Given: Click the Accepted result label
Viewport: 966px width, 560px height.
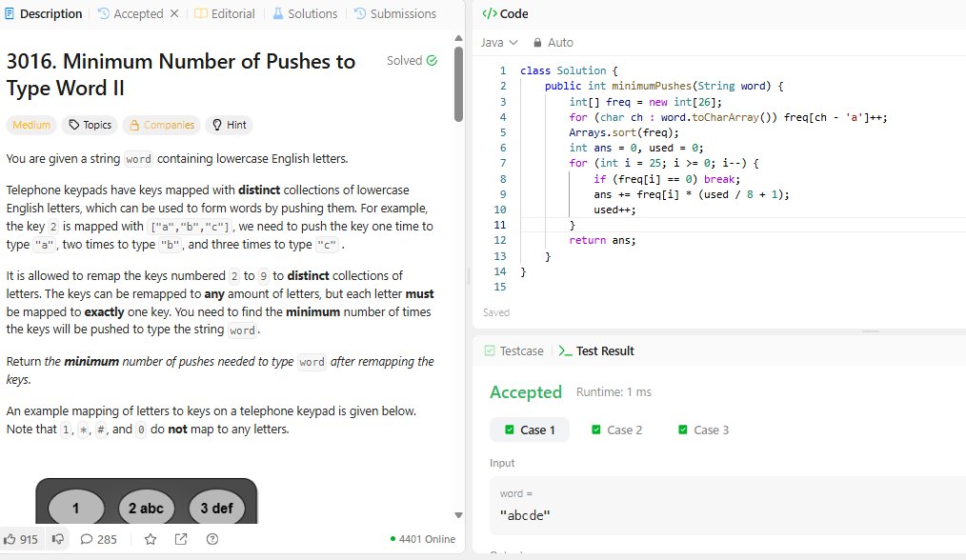Looking at the screenshot, I should tap(526, 392).
